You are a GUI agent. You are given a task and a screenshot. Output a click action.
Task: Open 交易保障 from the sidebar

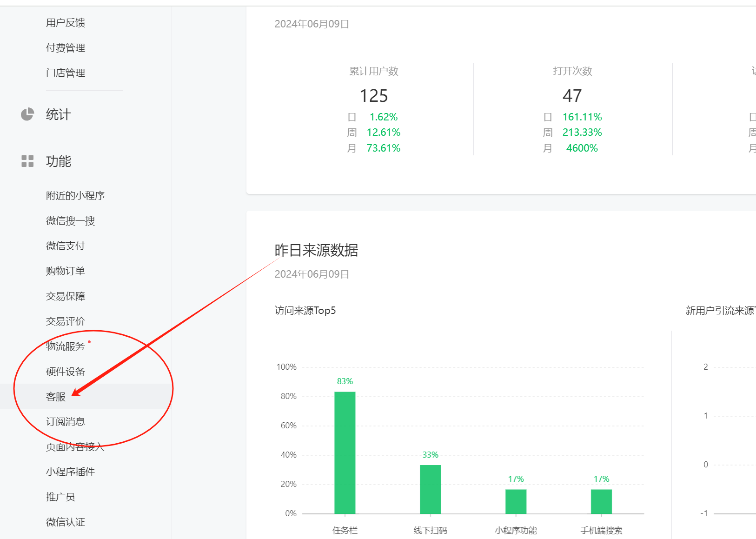tap(66, 296)
